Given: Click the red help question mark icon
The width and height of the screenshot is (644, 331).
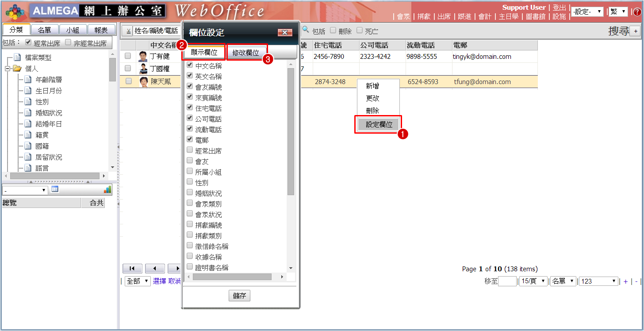Looking at the screenshot, I should pos(637,12).
